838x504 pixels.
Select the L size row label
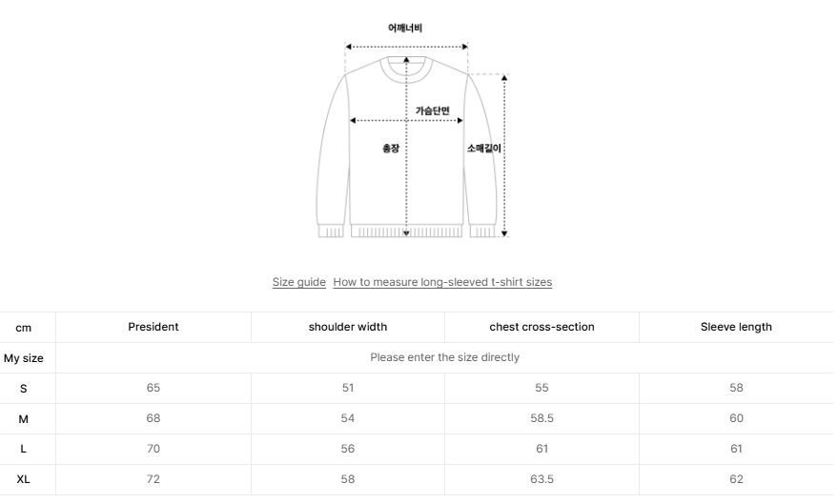click(24, 449)
